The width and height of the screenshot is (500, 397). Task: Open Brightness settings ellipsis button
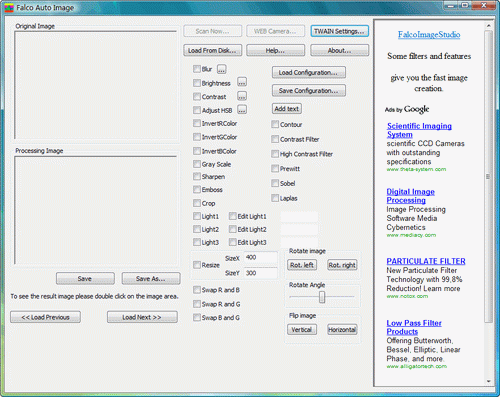pos(242,82)
